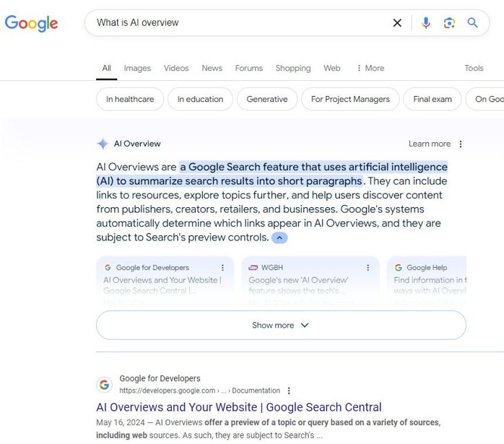Click the magnifying glass search icon

(x=472, y=23)
